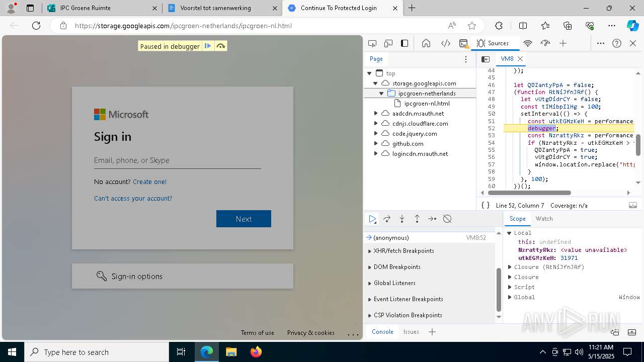Expand cdnjs.cloudflare.com tree node
The height and width of the screenshot is (362, 644).
(x=375, y=124)
